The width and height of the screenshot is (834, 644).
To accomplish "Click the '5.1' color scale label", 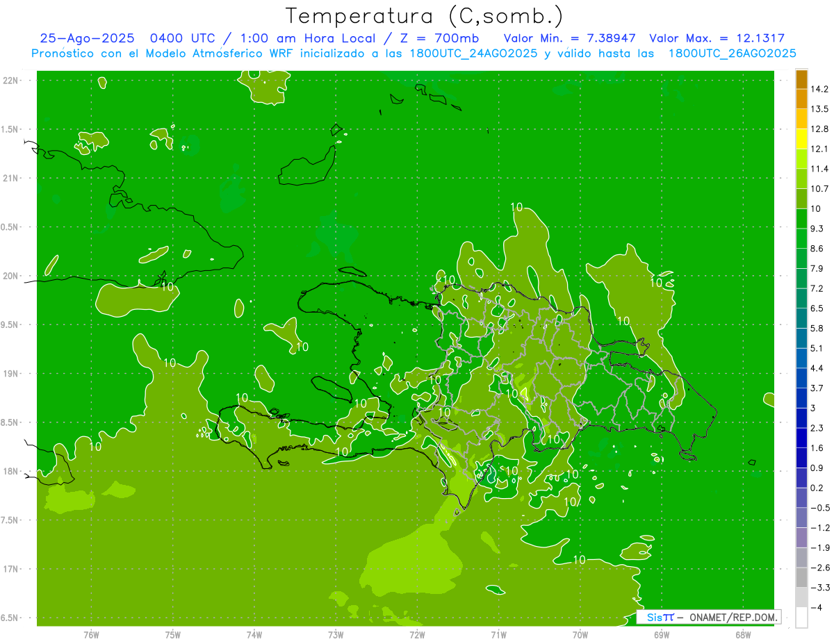I will (817, 348).
